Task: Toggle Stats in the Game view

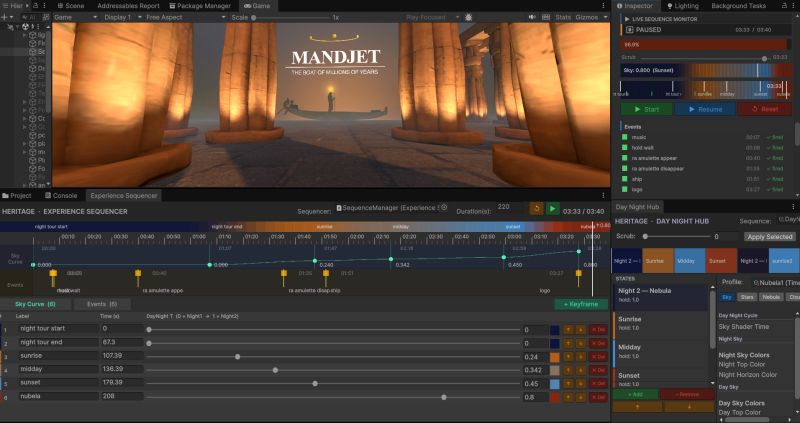Action: click(x=563, y=17)
